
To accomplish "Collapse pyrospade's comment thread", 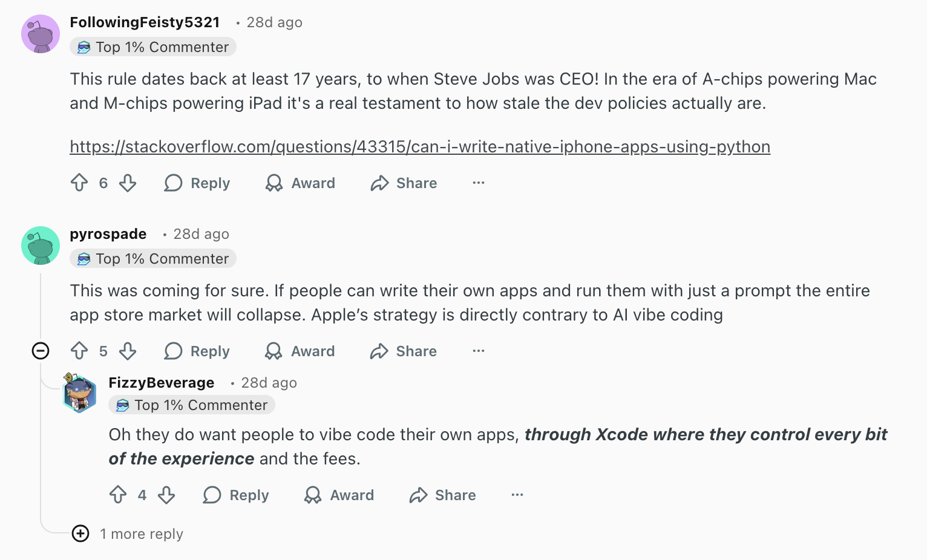I will [41, 351].
